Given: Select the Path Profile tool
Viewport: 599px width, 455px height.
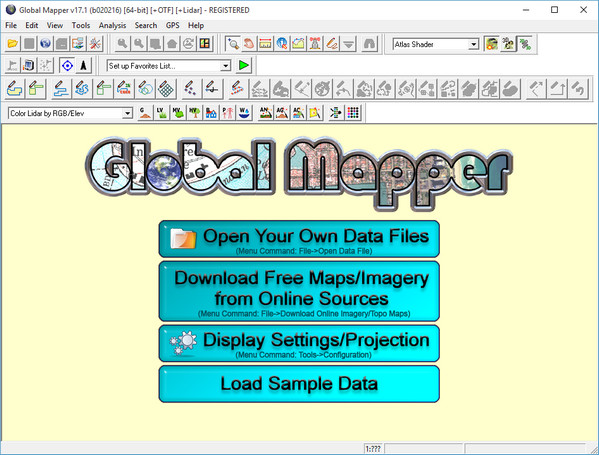Looking at the screenshot, I should coord(298,44).
